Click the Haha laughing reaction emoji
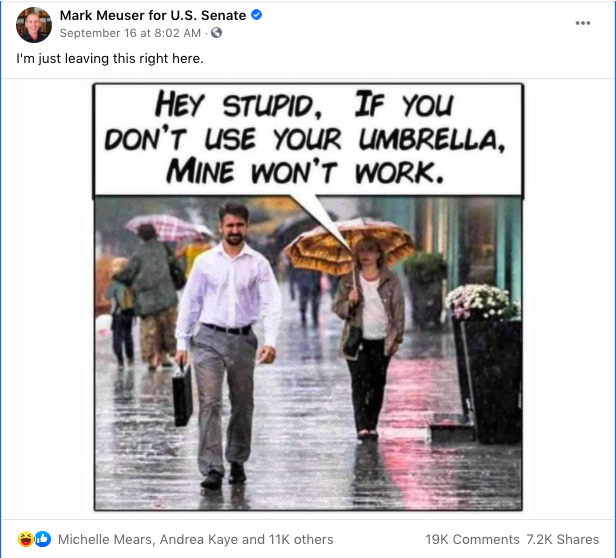Image resolution: width=616 pixels, height=558 pixels. [x=26, y=539]
